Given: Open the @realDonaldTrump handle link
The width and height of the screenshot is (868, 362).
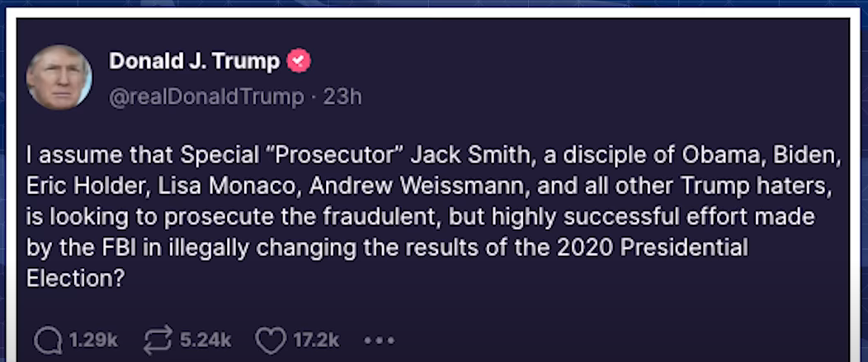Looking at the screenshot, I should [206, 96].
